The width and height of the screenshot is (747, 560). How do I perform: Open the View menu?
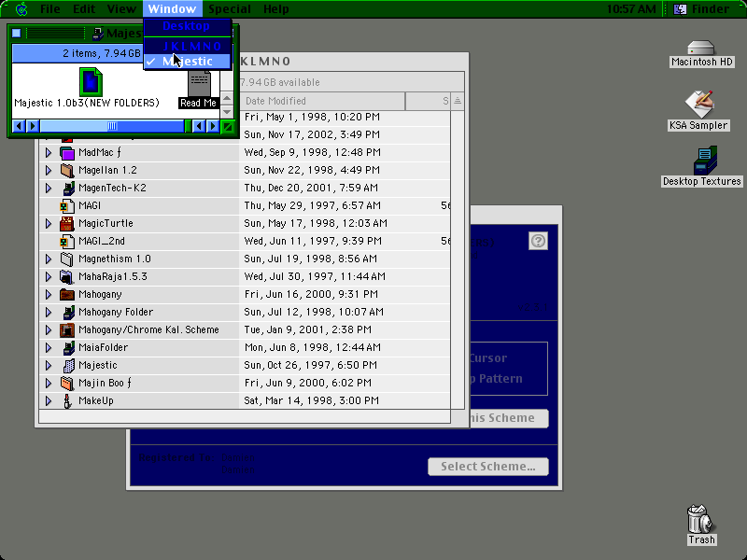[121, 9]
